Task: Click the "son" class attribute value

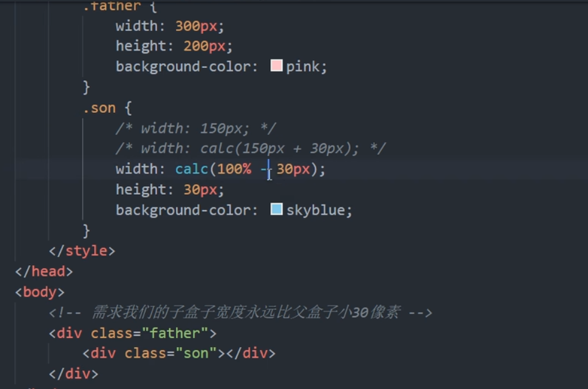Action: [x=196, y=353]
